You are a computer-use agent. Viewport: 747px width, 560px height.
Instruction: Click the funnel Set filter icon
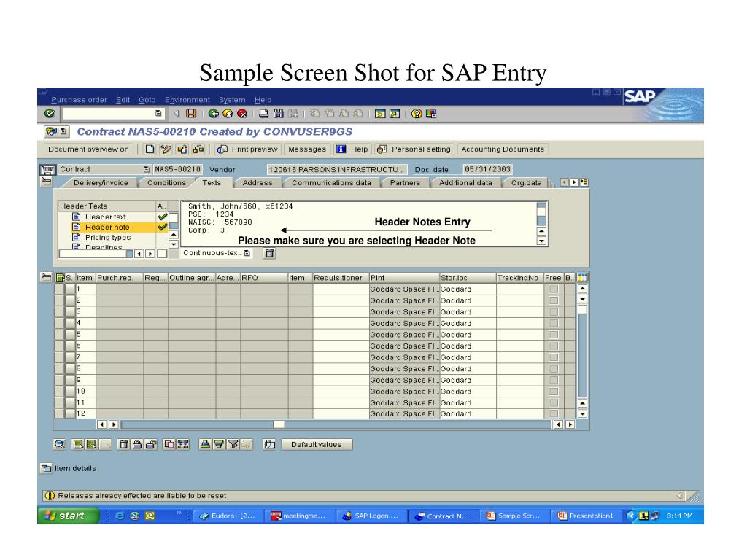click(233, 444)
